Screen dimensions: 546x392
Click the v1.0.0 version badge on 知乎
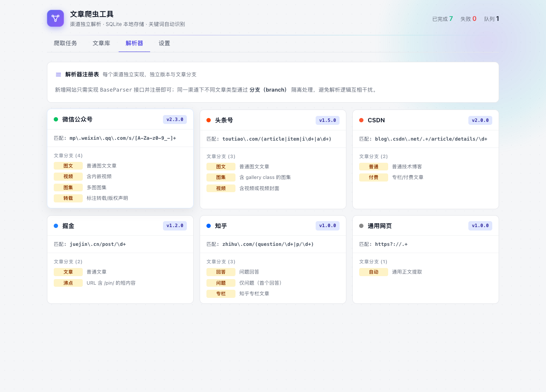(x=328, y=226)
